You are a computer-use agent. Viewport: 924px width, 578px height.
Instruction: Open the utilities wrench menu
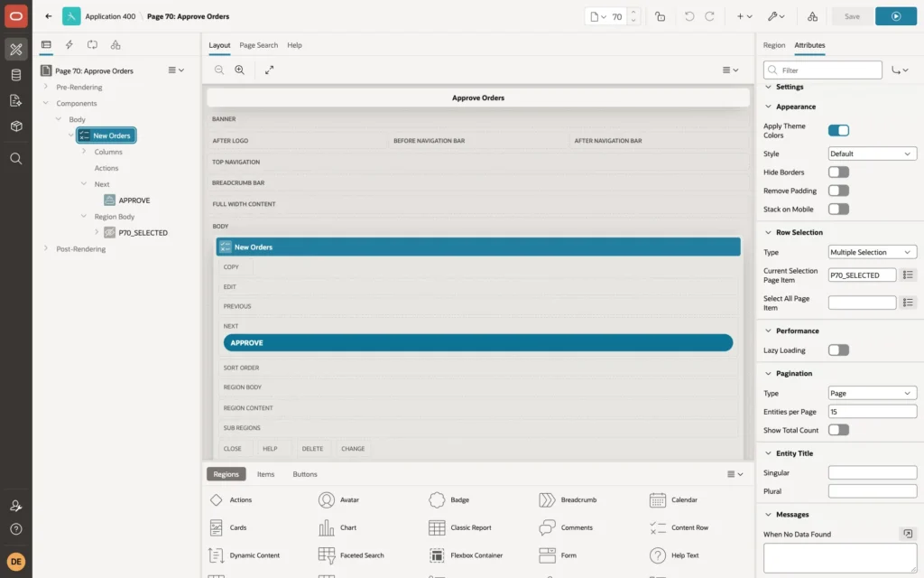pyautogui.click(x=775, y=16)
